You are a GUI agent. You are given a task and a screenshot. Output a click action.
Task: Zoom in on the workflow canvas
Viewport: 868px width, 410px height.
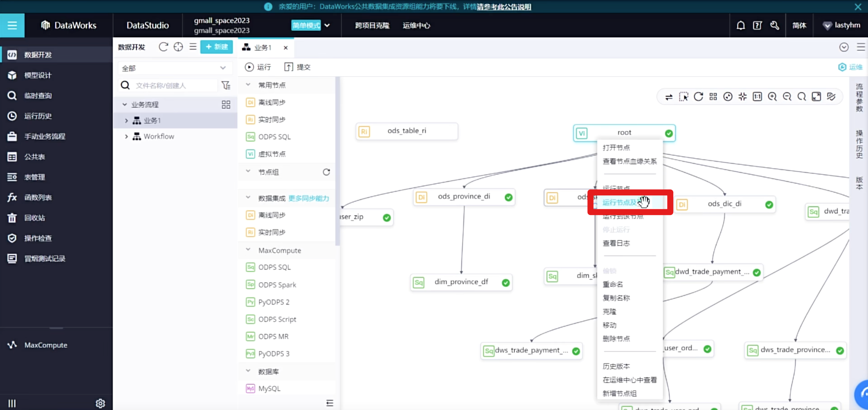(772, 97)
